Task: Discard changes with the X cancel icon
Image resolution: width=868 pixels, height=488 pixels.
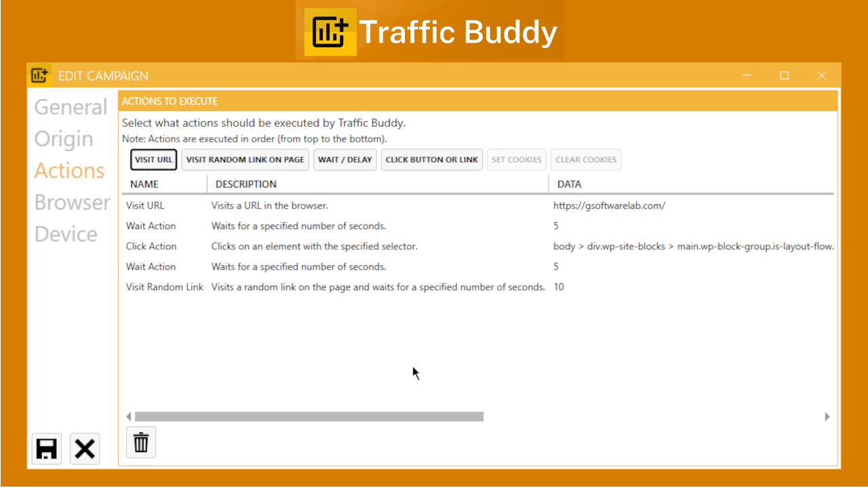Action: click(x=84, y=448)
